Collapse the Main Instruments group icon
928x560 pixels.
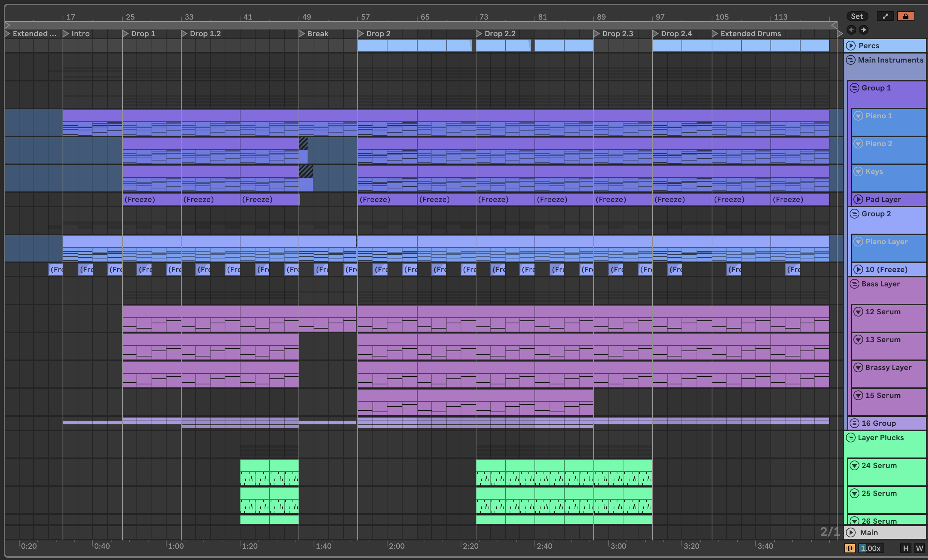tap(851, 60)
